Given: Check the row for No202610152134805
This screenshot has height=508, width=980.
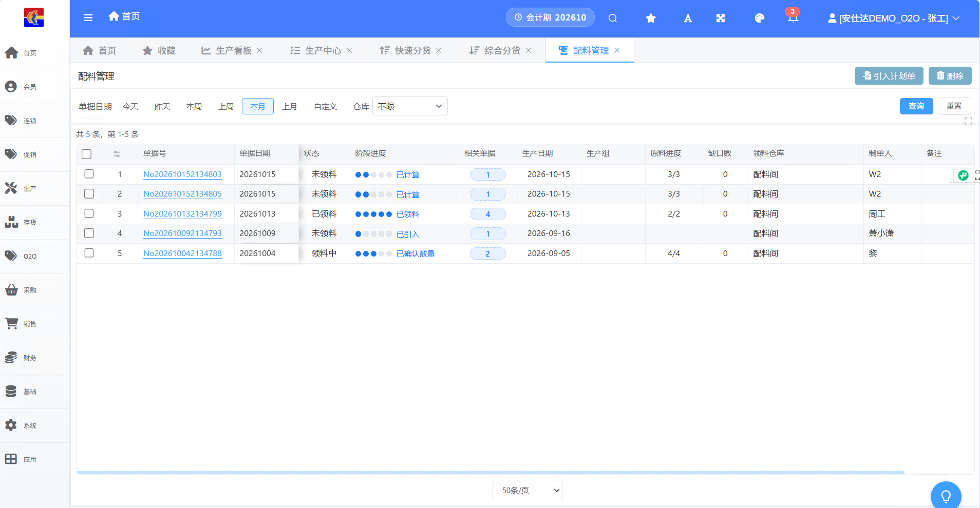Looking at the screenshot, I should click(89, 193).
